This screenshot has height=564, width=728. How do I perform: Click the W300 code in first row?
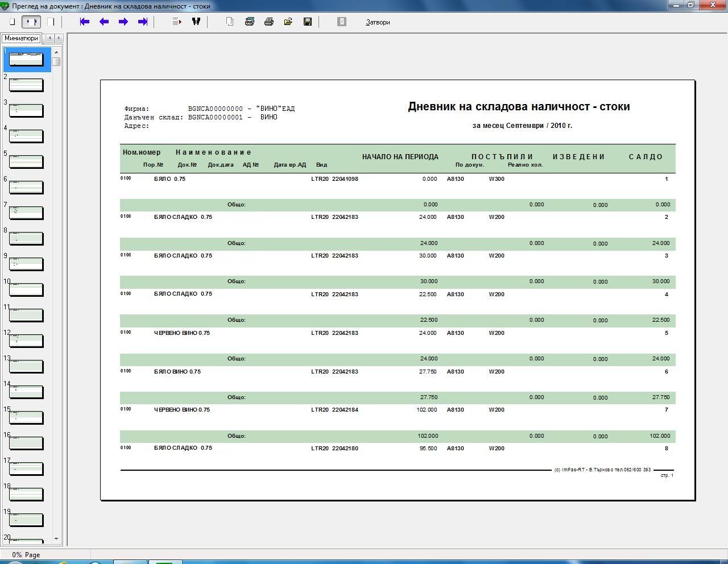coord(497,179)
